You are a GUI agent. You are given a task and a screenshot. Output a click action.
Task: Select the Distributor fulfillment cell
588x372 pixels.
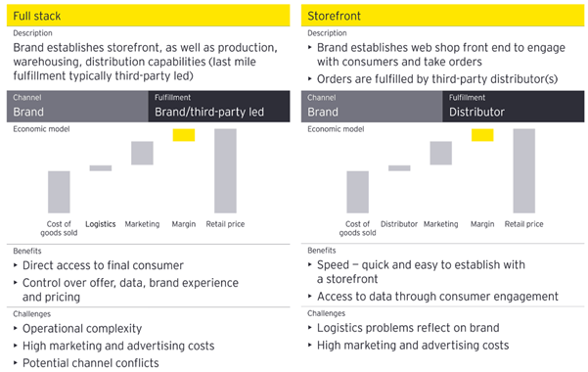[x=514, y=107]
